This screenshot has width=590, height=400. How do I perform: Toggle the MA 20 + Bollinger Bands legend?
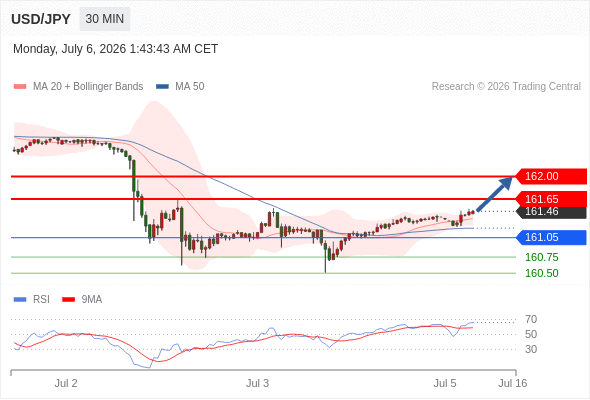point(78,87)
